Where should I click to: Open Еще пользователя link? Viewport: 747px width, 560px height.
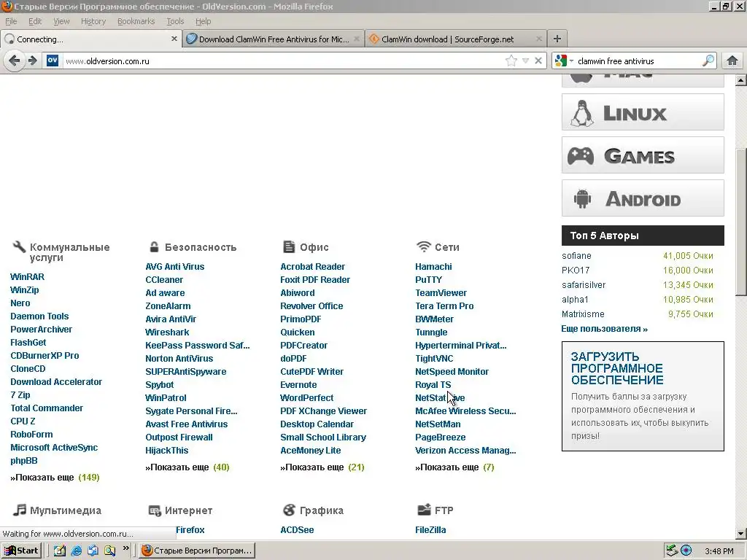click(x=604, y=329)
